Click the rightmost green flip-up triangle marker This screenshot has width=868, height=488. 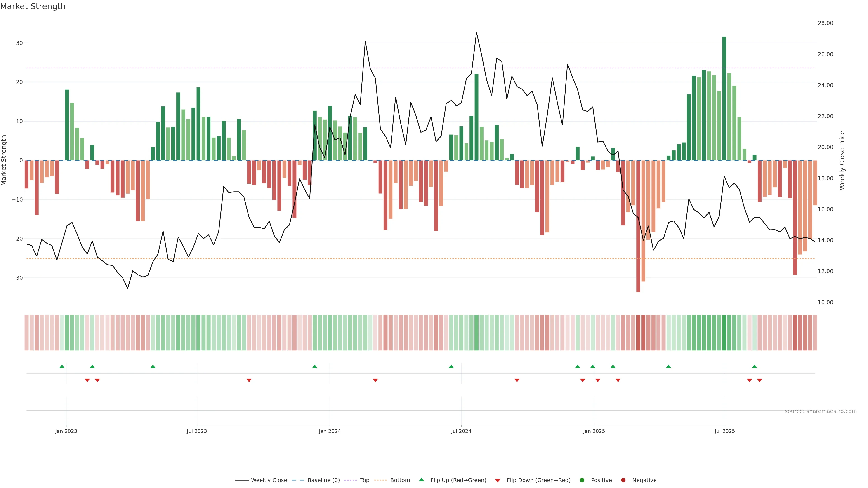tap(755, 366)
